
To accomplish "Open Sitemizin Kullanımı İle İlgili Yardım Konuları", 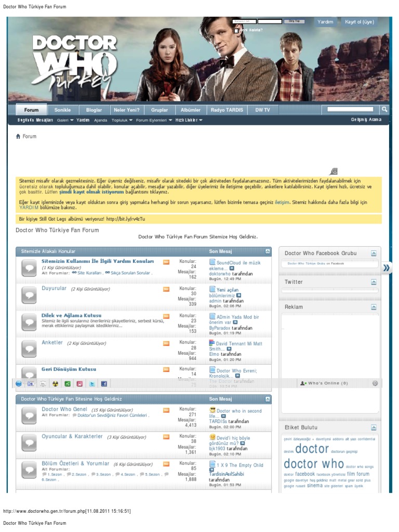I will coord(98,261).
